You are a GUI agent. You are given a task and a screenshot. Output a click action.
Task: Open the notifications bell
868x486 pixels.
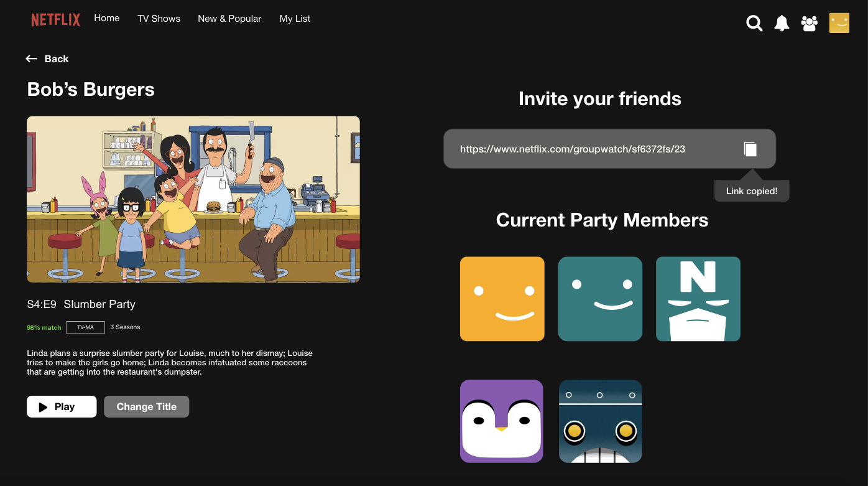pyautogui.click(x=782, y=24)
